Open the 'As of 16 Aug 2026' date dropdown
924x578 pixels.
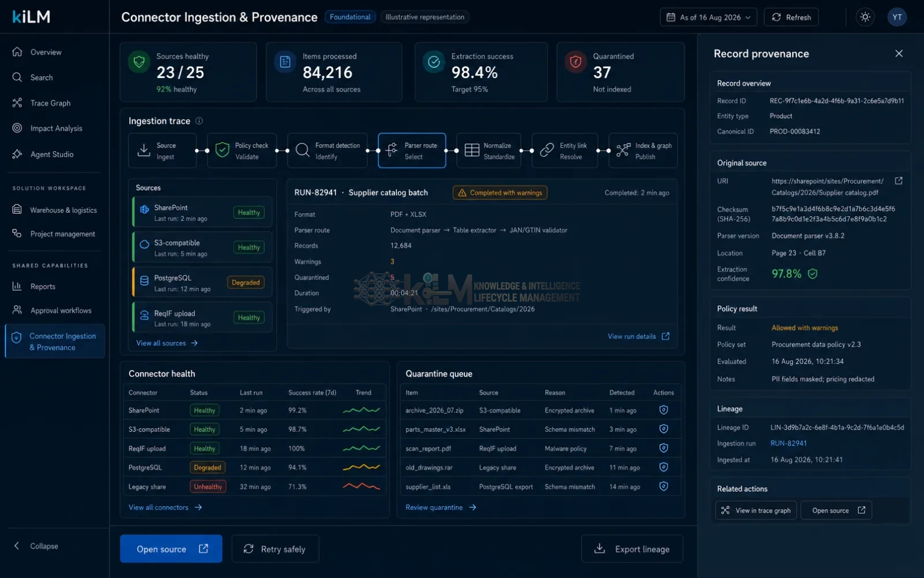708,17
